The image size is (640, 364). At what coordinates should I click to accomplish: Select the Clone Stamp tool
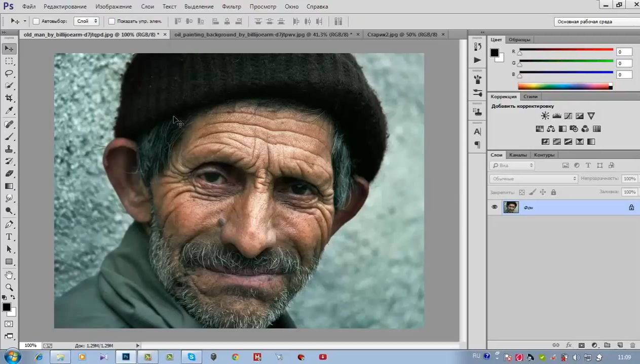[9, 149]
